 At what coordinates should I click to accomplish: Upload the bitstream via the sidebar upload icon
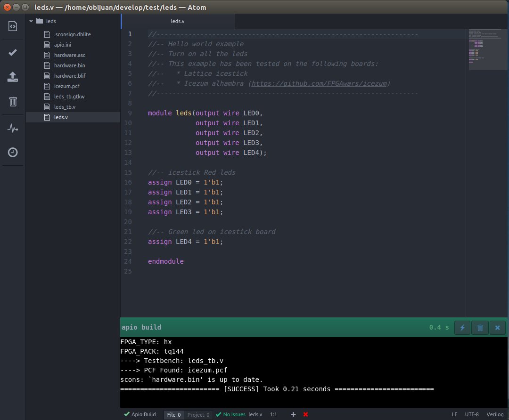13,77
